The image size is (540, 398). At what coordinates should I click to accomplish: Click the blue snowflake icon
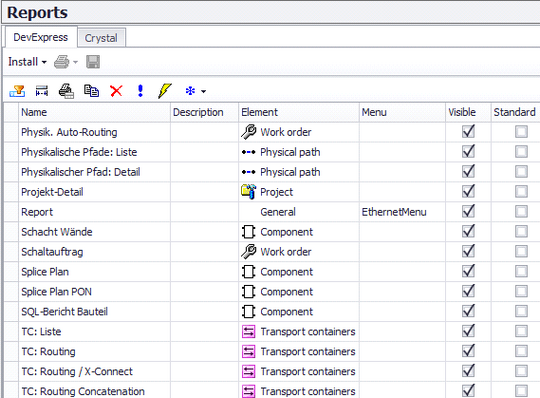(x=190, y=91)
